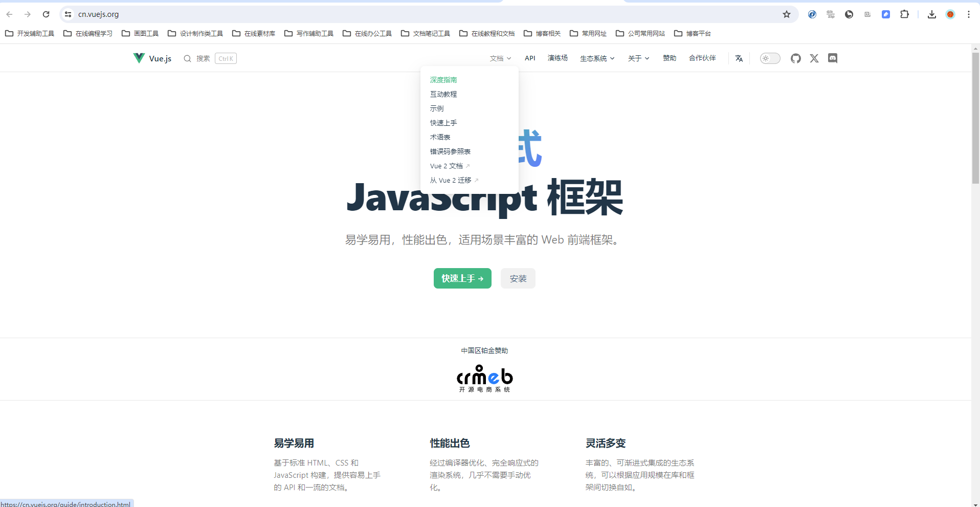Open the 合作伙伴 partners link

[702, 58]
